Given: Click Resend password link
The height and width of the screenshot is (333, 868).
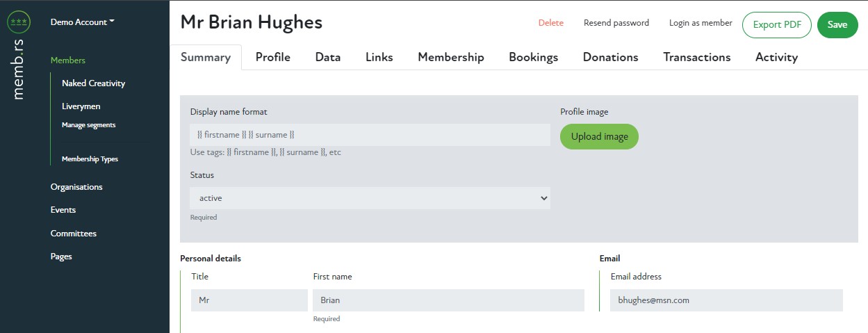Looking at the screenshot, I should tap(616, 23).
